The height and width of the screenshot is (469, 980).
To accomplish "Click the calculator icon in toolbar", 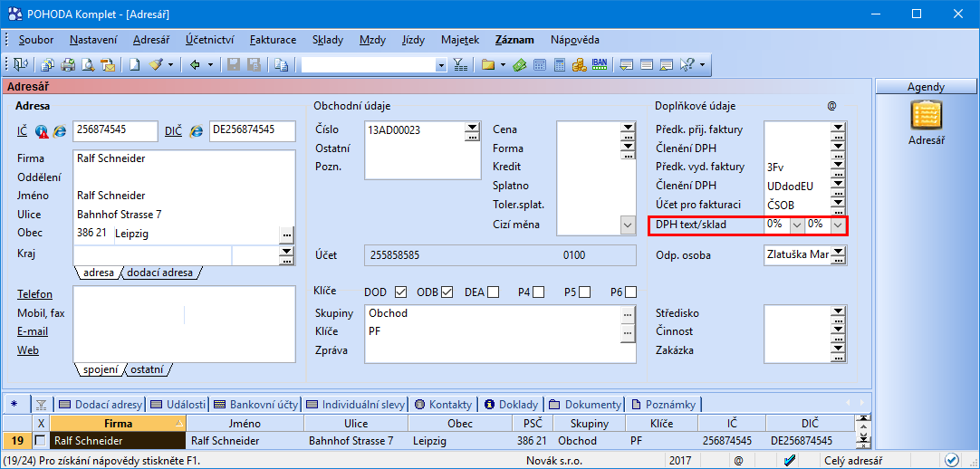I will tap(560, 64).
